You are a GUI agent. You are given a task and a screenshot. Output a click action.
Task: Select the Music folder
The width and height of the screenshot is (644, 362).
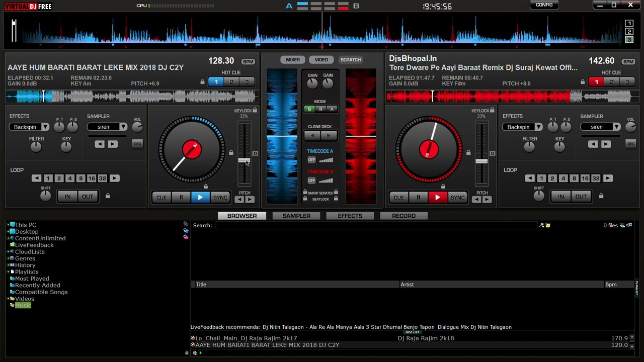(x=23, y=306)
